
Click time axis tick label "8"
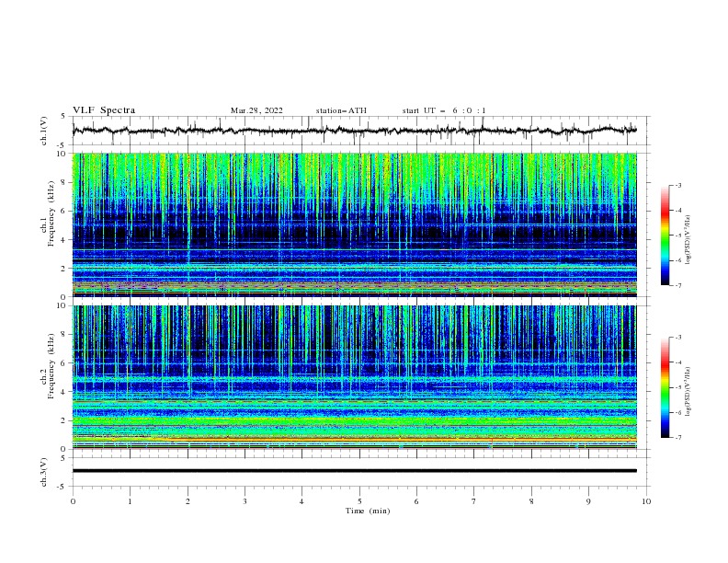pos(531,501)
